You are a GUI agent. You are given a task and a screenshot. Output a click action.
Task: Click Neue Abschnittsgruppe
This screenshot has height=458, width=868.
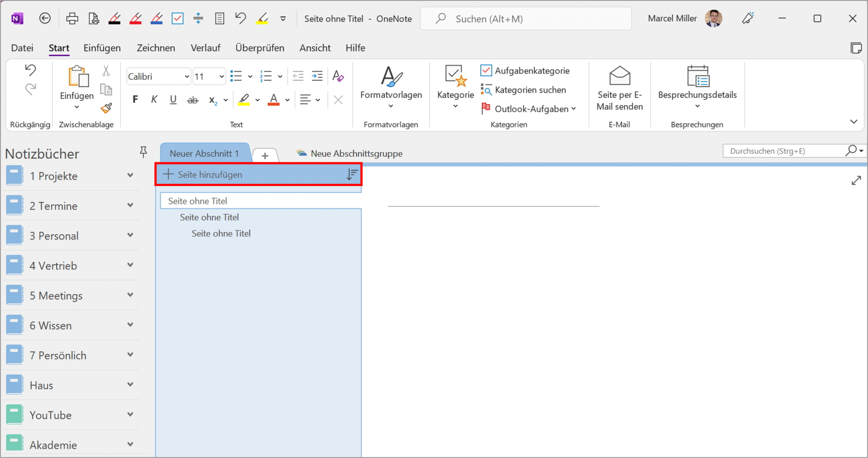coord(356,153)
